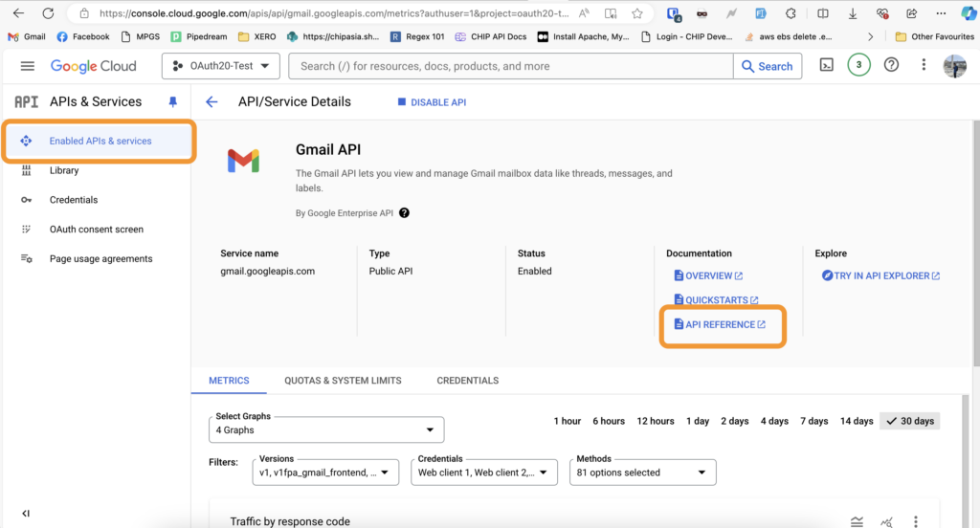Show info for Google Enterprise API question mark
980x528 pixels.
coord(405,213)
